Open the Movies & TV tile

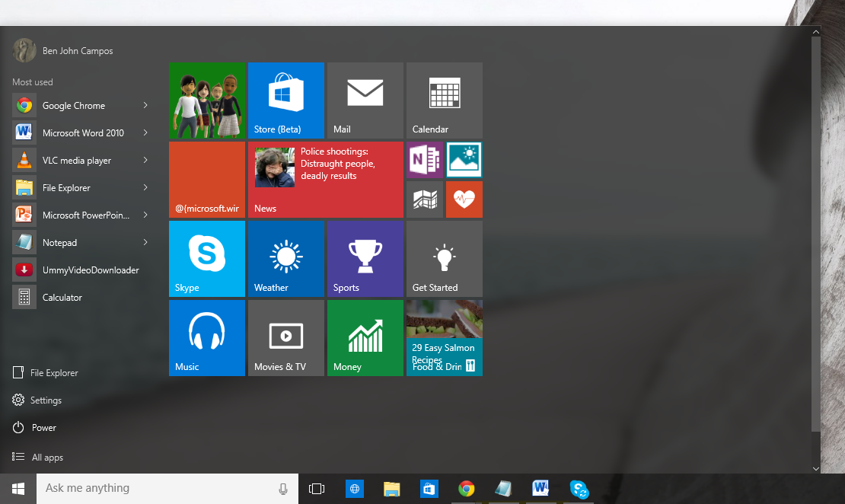pyautogui.click(x=286, y=338)
